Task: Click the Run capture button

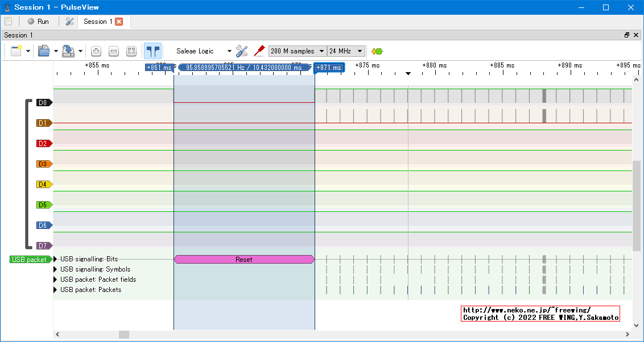Action: click(x=39, y=22)
